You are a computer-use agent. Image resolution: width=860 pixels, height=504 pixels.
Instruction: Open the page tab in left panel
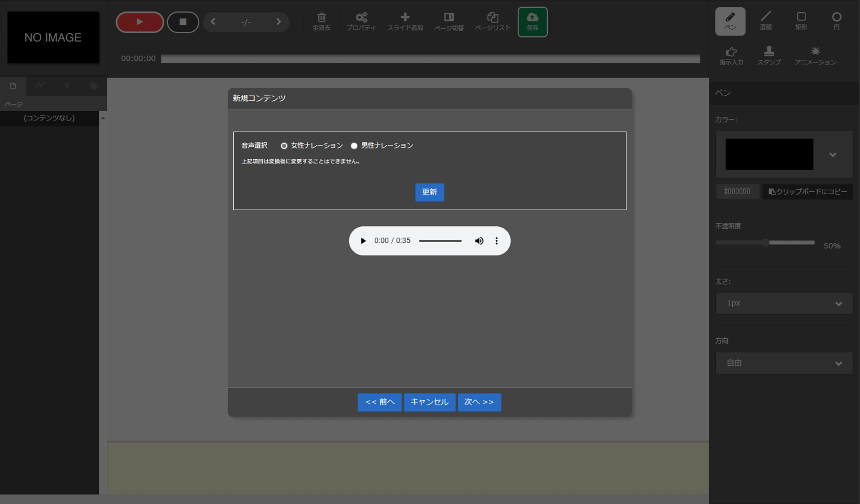point(13,86)
